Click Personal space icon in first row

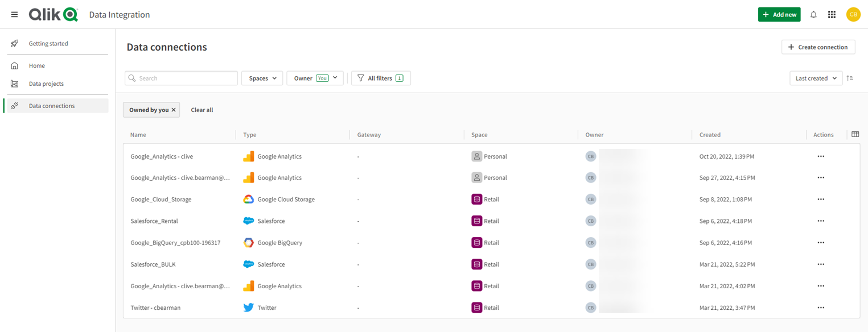pyautogui.click(x=477, y=156)
